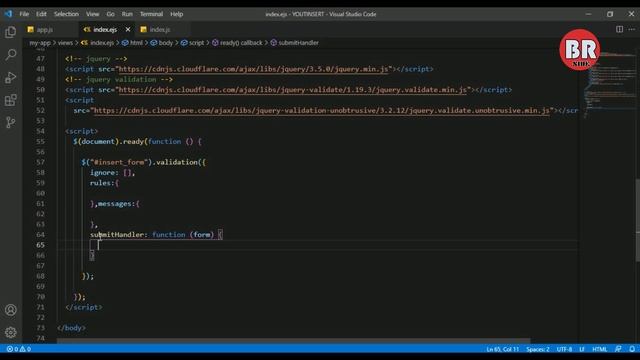Click the 'ignore: [],' line

[x=112, y=173]
